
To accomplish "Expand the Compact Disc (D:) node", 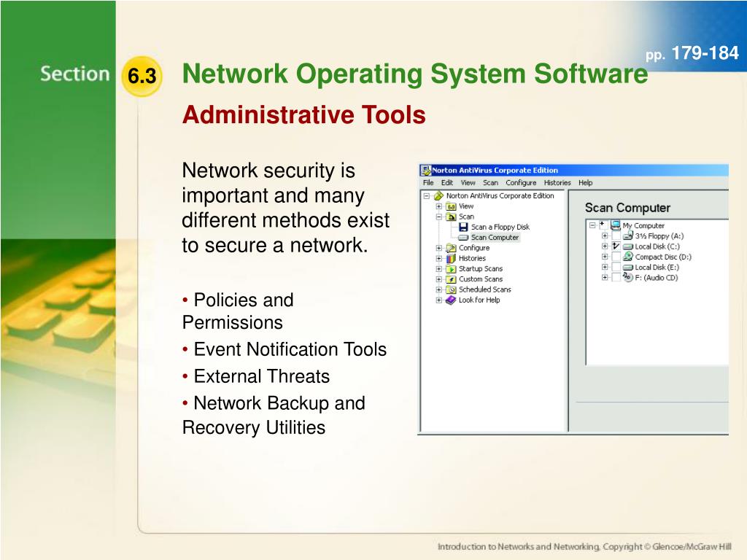I will [605, 257].
